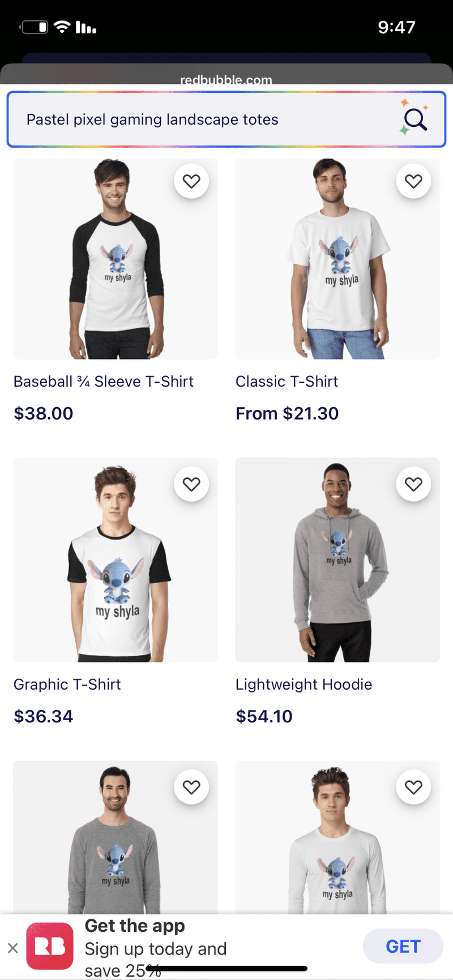The width and height of the screenshot is (453, 980).
Task: Favorite the Graphic T-Shirt with its heart
Action: pos(191,484)
